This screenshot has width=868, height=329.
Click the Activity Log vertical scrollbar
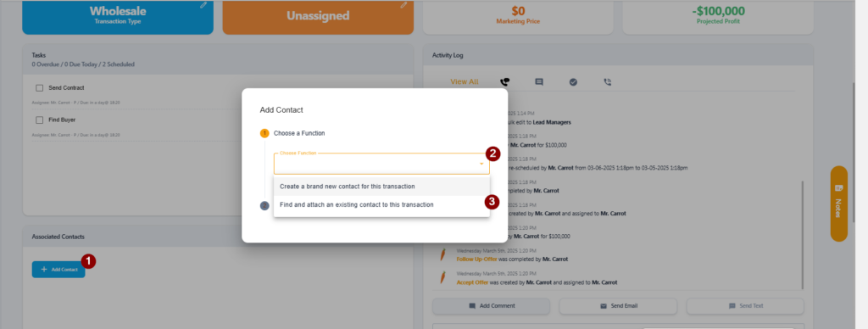click(x=802, y=232)
